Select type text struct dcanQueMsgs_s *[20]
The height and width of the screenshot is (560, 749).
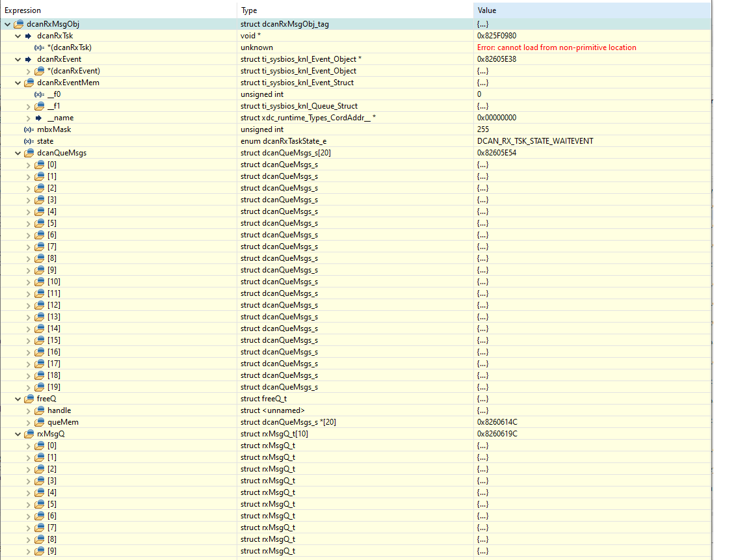click(288, 422)
